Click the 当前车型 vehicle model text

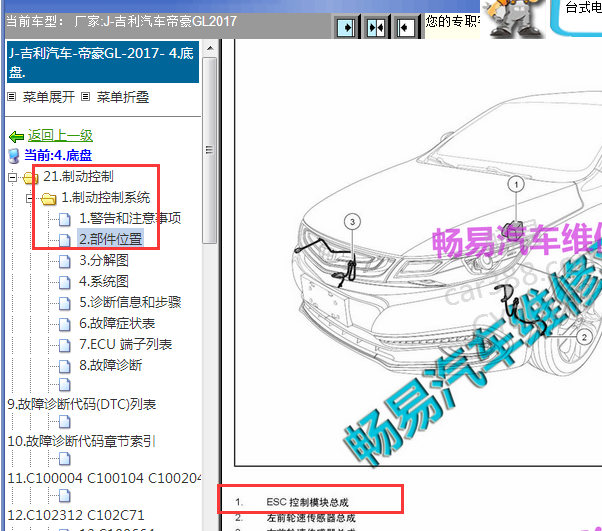click(121, 22)
